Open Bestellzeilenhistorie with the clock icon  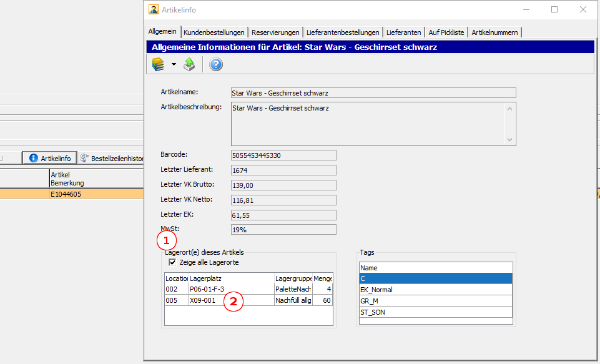[84, 158]
